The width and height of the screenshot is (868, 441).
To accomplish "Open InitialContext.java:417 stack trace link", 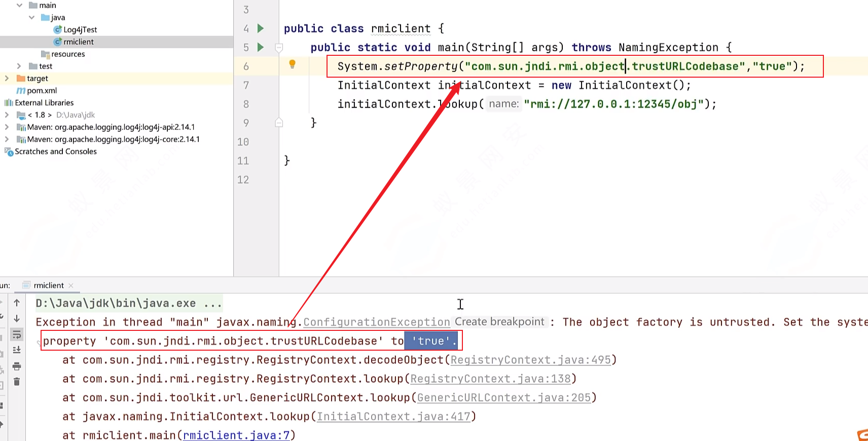I will click(x=394, y=417).
